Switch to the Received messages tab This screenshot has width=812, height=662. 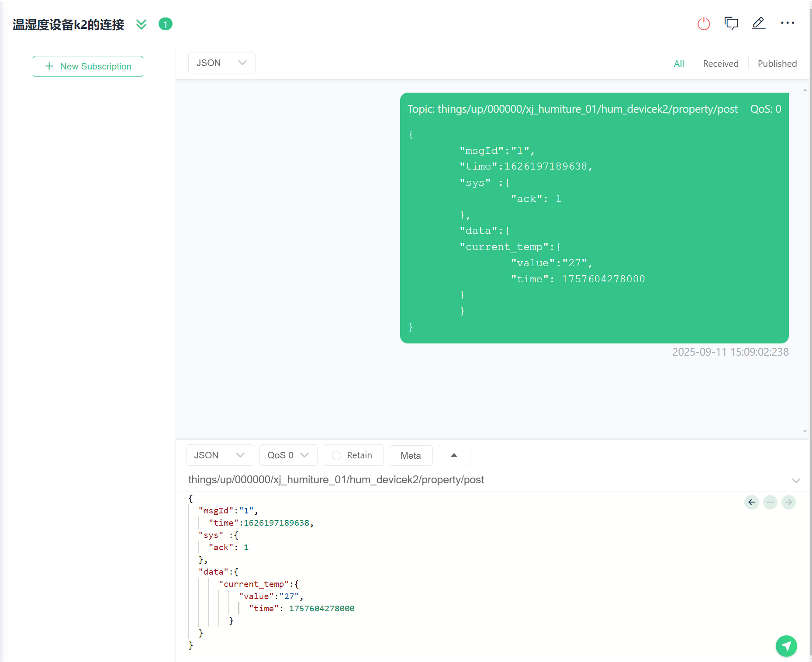click(x=720, y=64)
